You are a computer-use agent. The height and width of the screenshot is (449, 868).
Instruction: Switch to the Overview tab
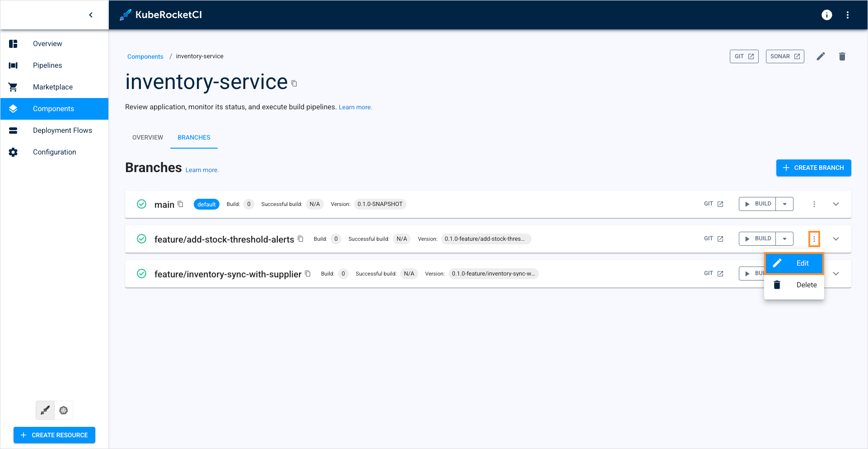click(x=148, y=137)
